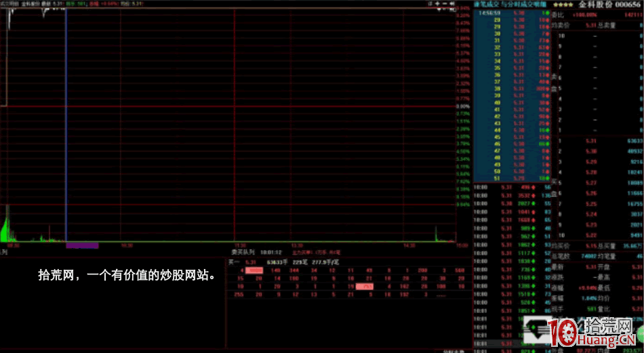Screen dimensions: 644x353
Task: Click the 均卖价 label
Action: 560,26
